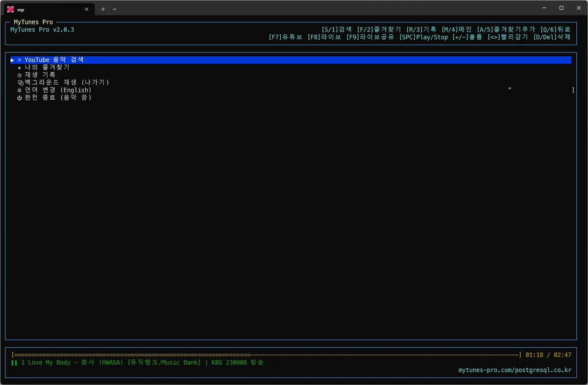The height and width of the screenshot is (385, 588).
Task: Click the [S/1]검색 shortcut hint
Action: point(337,29)
